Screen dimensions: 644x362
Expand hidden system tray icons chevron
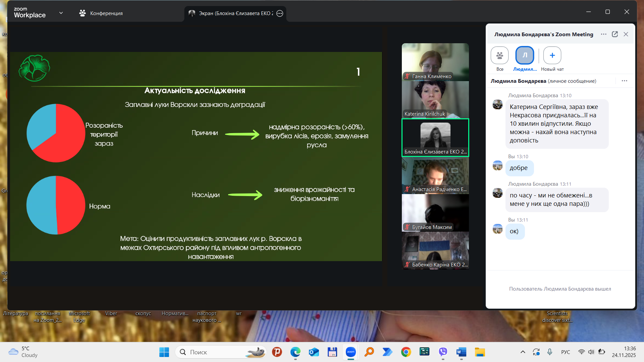tap(523, 352)
